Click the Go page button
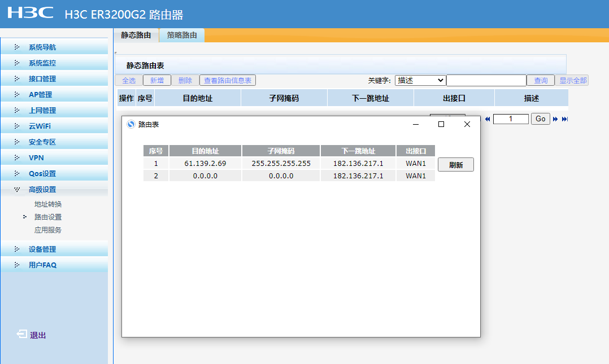The height and width of the screenshot is (364, 609). pos(541,119)
